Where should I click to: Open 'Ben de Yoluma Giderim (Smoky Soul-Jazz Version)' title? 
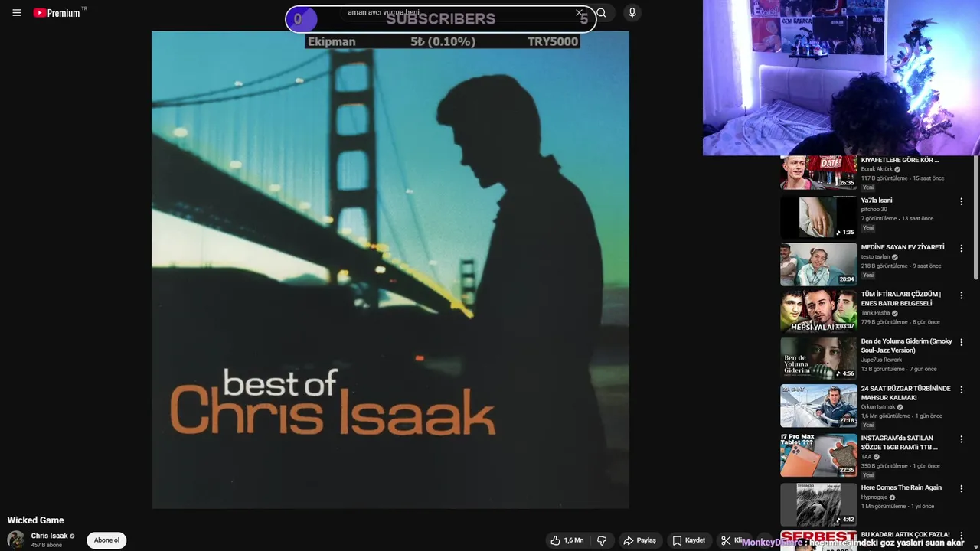(x=906, y=346)
